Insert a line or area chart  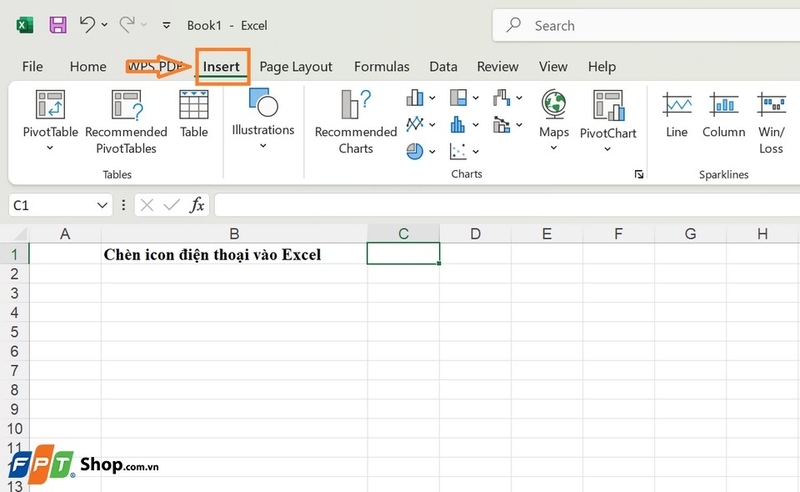pyautogui.click(x=415, y=124)
